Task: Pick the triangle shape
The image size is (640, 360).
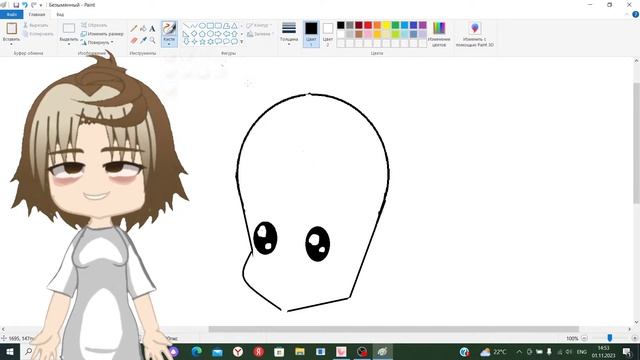Action: click(x=234, y=26)
